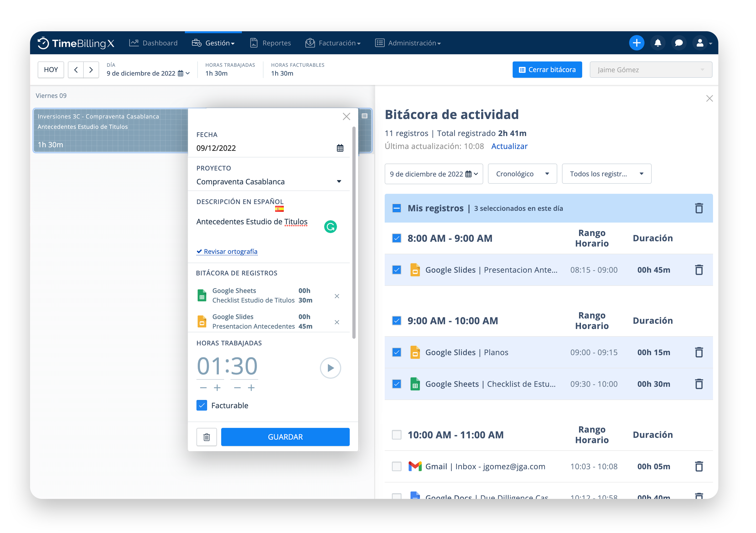The image size is (756, 533).
Task: Click the Actualizar link
Action: point(509,146)
